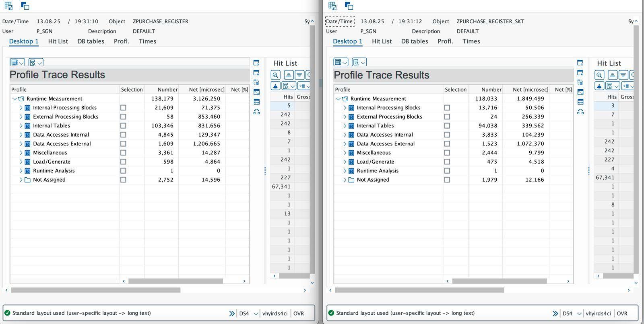Screen dimensions: 644x324
Task: Click the swap-tool icon beside the left Profile Trace Results
Action: 256,82
